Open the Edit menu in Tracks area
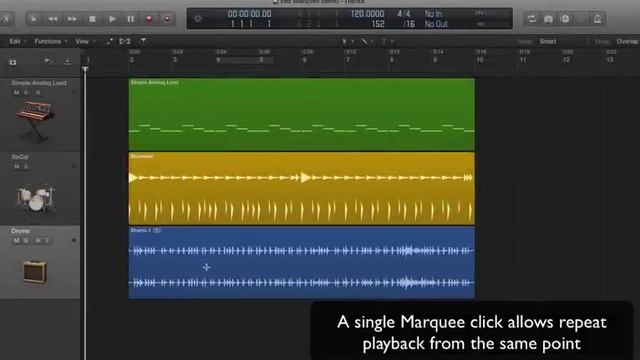The image size is (640, 360). [x=18, y=41]
